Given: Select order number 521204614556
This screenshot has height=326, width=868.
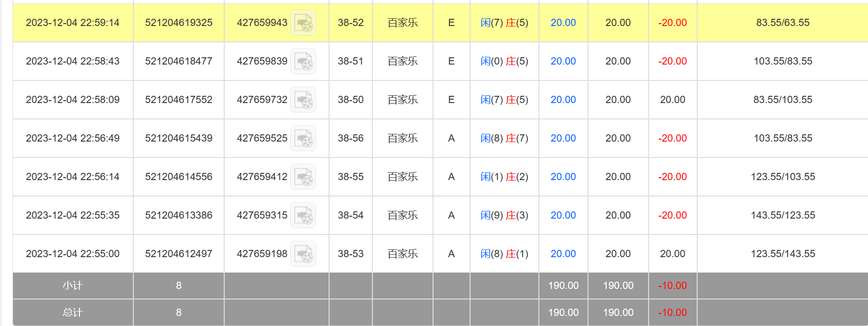Looking at the screenshot, I should click(x=179, y=177).
